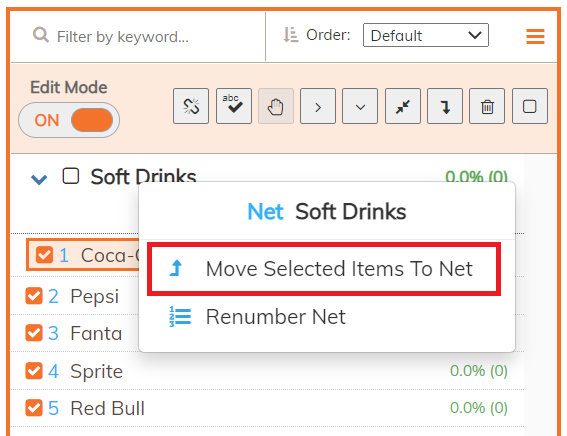Click the down chevron toolbar button

pyautogui.click(x=360, y=106)
